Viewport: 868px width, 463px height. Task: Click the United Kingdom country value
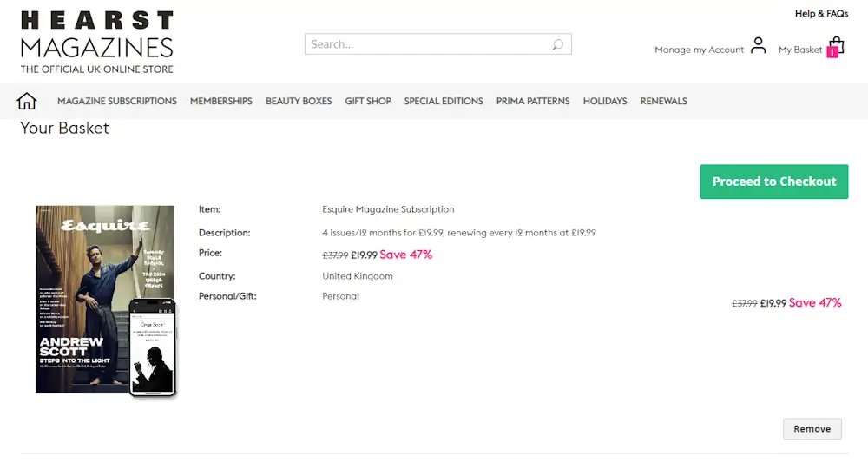358,276
